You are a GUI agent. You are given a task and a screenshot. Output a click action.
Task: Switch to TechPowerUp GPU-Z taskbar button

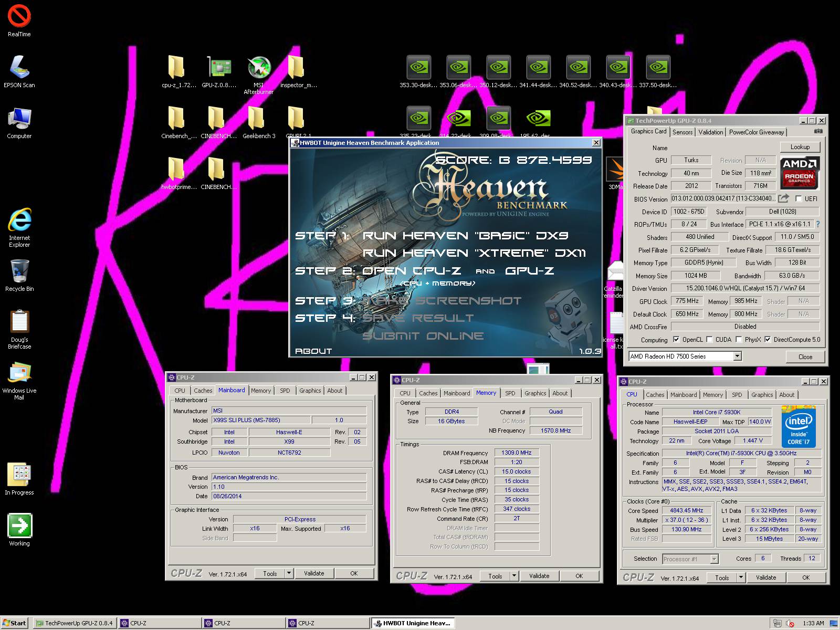pyautogui.click(x=74, y=623)
